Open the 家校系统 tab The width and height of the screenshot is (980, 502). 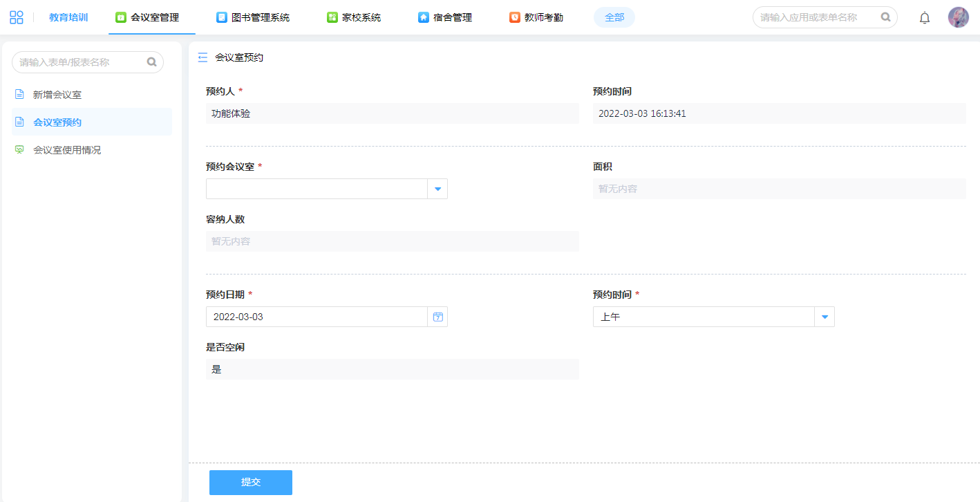click(x=354, y=17)
